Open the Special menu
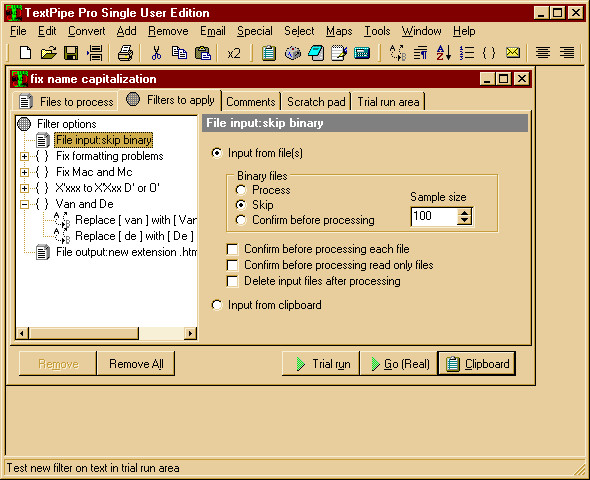590x480 pixels. [255, 31]
